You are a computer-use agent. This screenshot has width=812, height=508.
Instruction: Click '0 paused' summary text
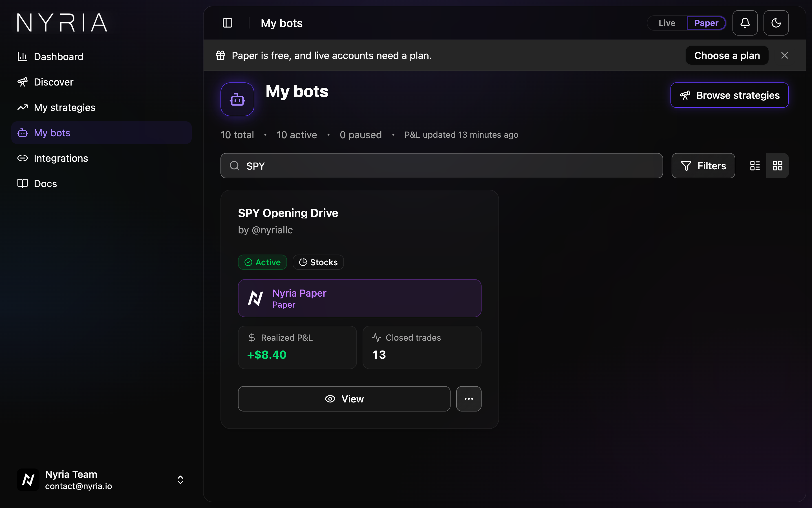click(360, 135)
